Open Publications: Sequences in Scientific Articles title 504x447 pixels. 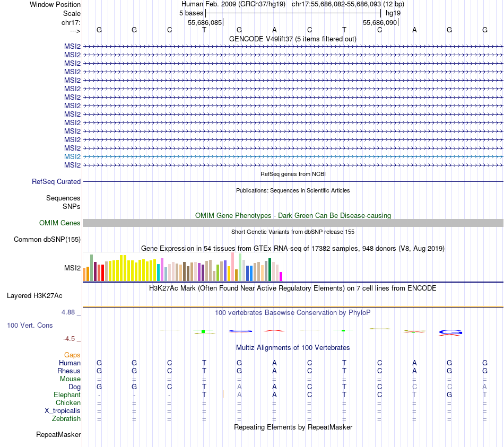pos(293,190)
